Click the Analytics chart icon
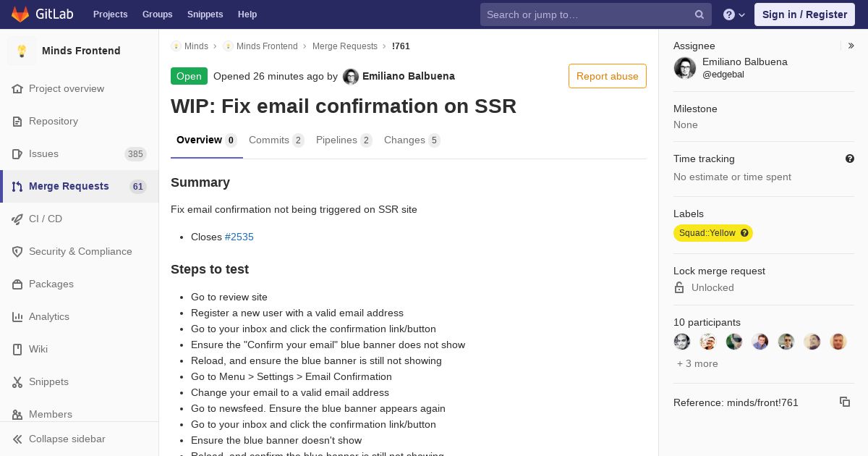868x456 pixels. pos(17,317)
